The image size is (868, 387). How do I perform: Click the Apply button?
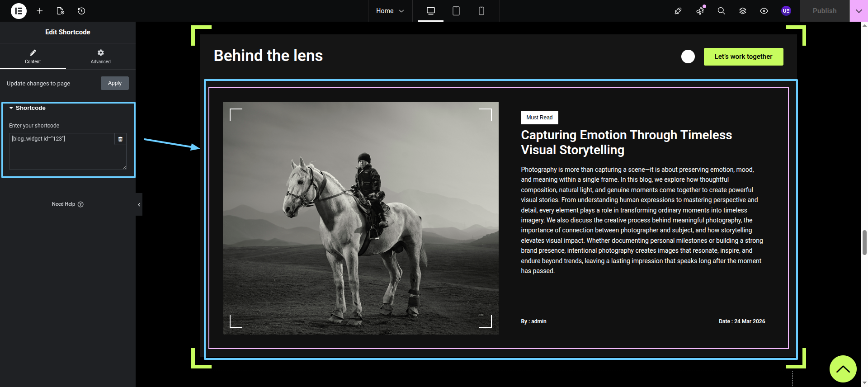pyautogui.click(x=115, y=83)
